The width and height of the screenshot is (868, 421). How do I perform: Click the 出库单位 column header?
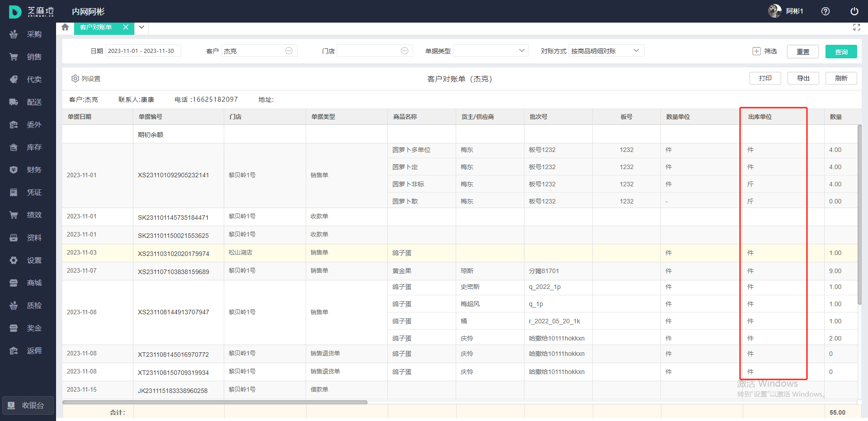pyautogui.click(x=783, y=117)
